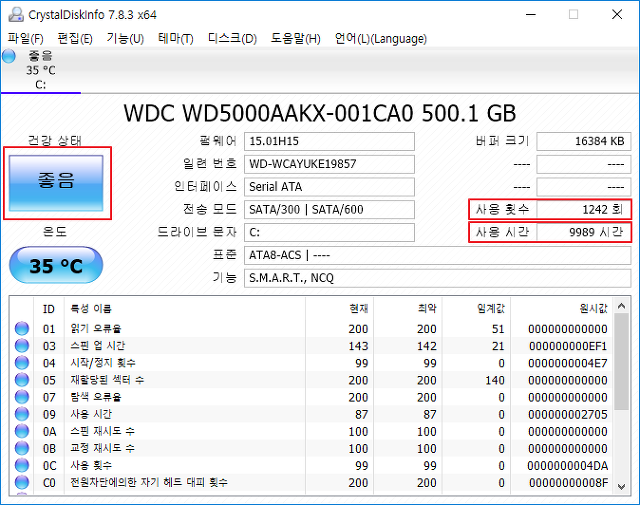Click the CrystalDiskInfo title bar app icon
Image resolution: width=640 pixels, height=505 pixels.
tap(16, 15)
